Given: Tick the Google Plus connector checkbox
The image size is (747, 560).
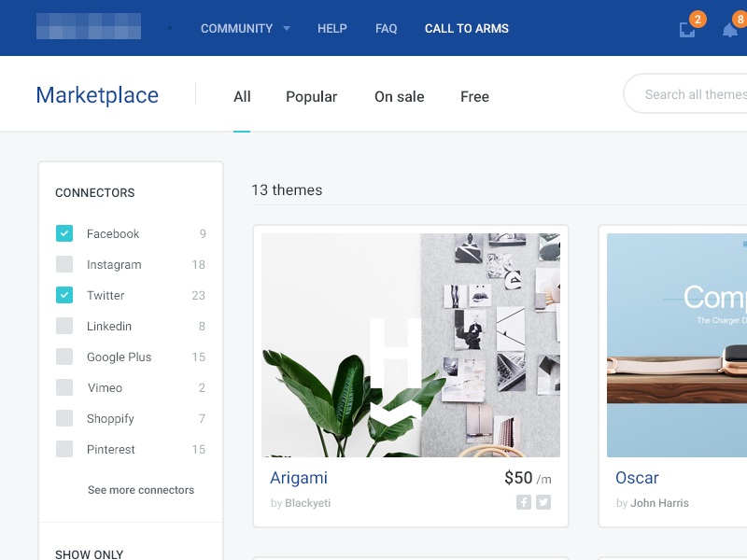Looking at the screenshot, I should (x=64, y=357).
